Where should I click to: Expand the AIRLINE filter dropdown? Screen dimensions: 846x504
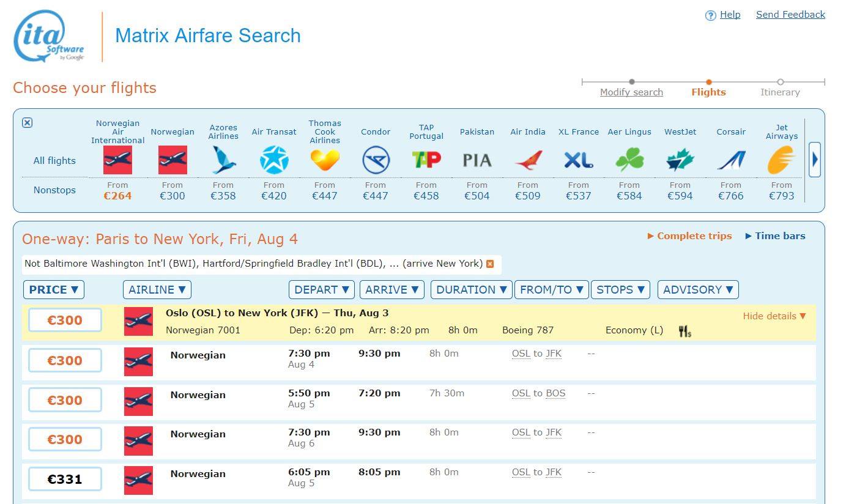(x=157, y=290)
